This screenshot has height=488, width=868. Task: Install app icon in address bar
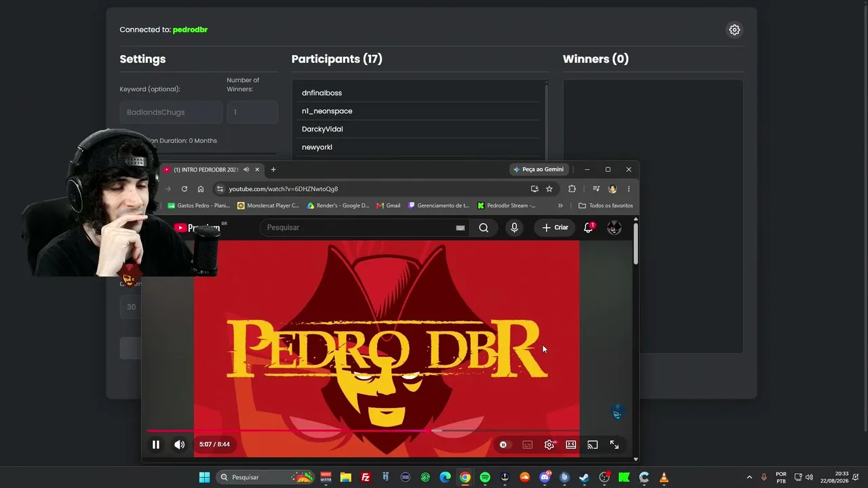point(534,189)
